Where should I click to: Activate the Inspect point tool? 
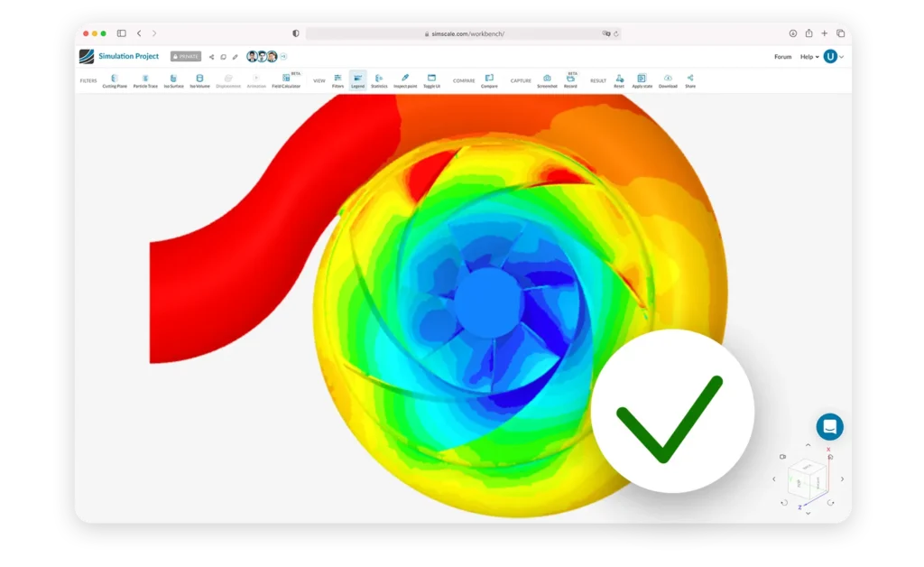click(405, 80)
